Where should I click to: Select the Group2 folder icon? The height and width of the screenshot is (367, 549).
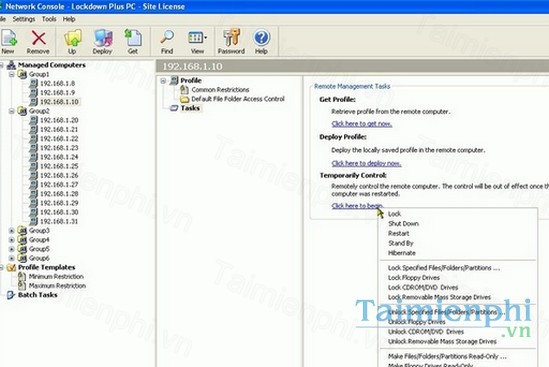pos(22,111)
